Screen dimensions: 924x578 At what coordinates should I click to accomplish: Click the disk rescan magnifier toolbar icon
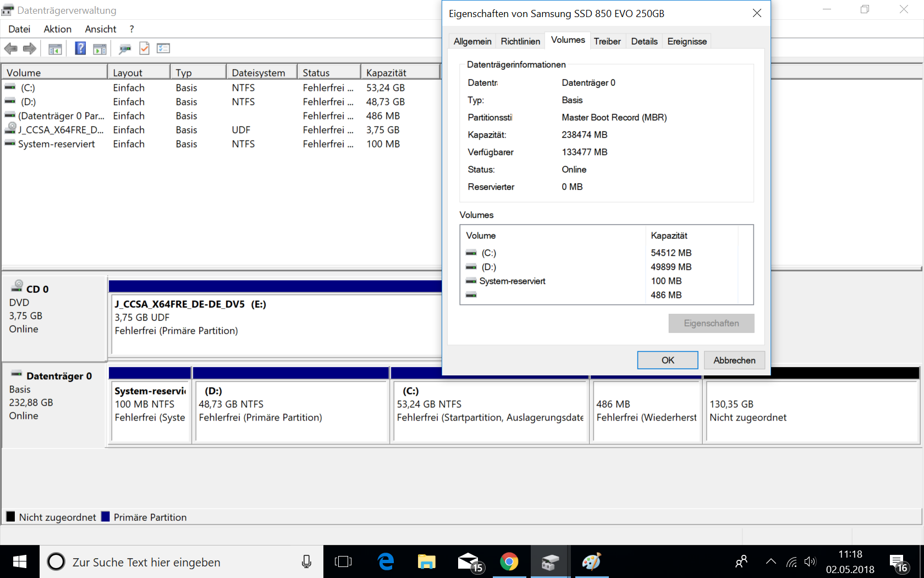125,49
